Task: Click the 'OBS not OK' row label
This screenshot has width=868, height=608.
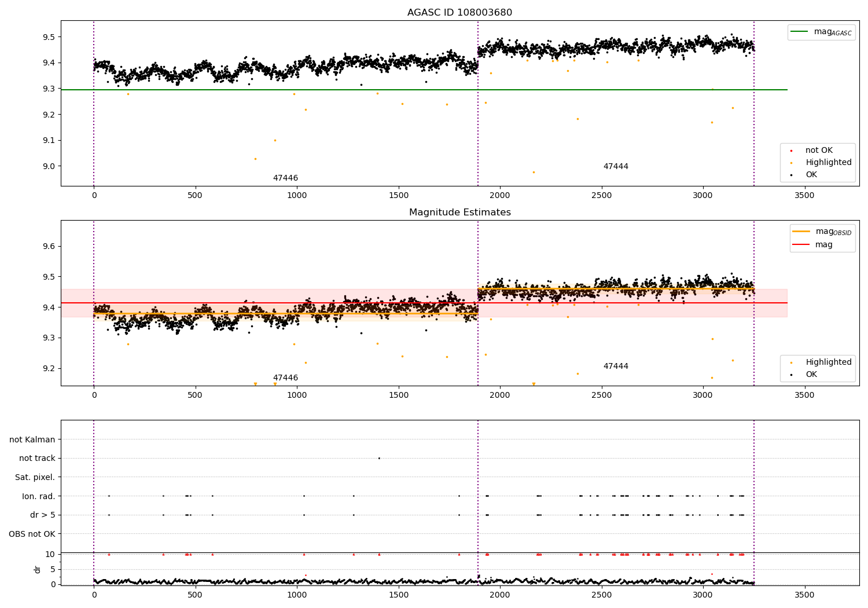Action: [32, 534]
